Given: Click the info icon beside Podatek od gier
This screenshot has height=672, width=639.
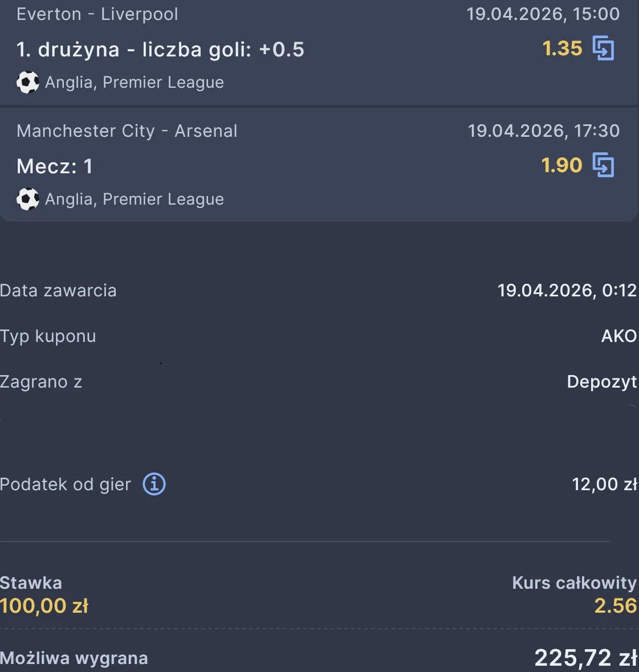Looking at the screenshot, I should (x=154, y=484).
